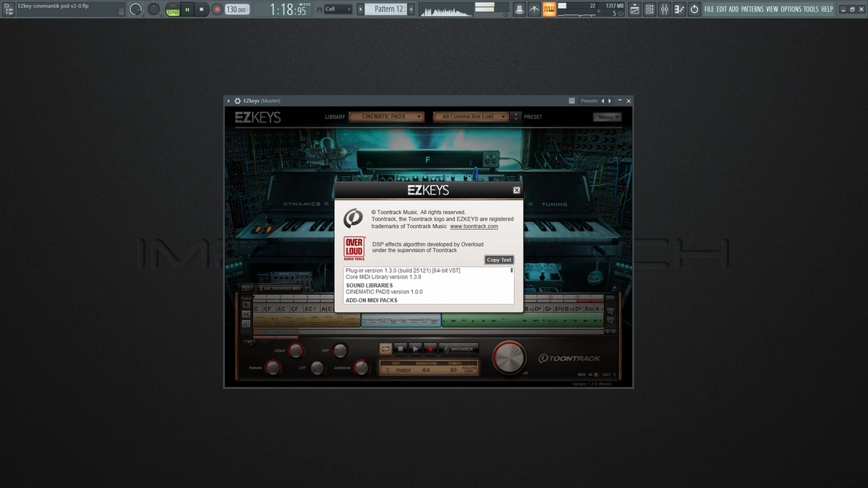This screenshot has height=488, width=868.
Task: Open the FL Studio PATTERNS menu
Action: coord(752,9)
